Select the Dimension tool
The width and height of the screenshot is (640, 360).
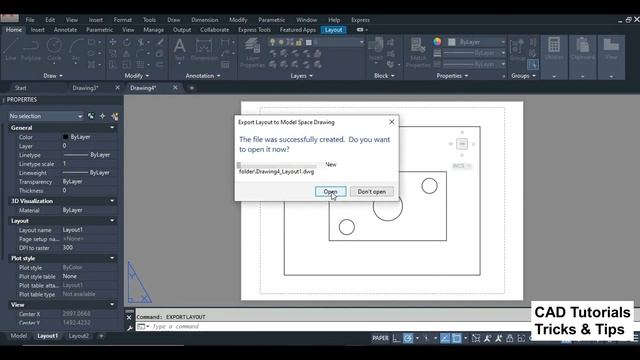coord(204,50)
